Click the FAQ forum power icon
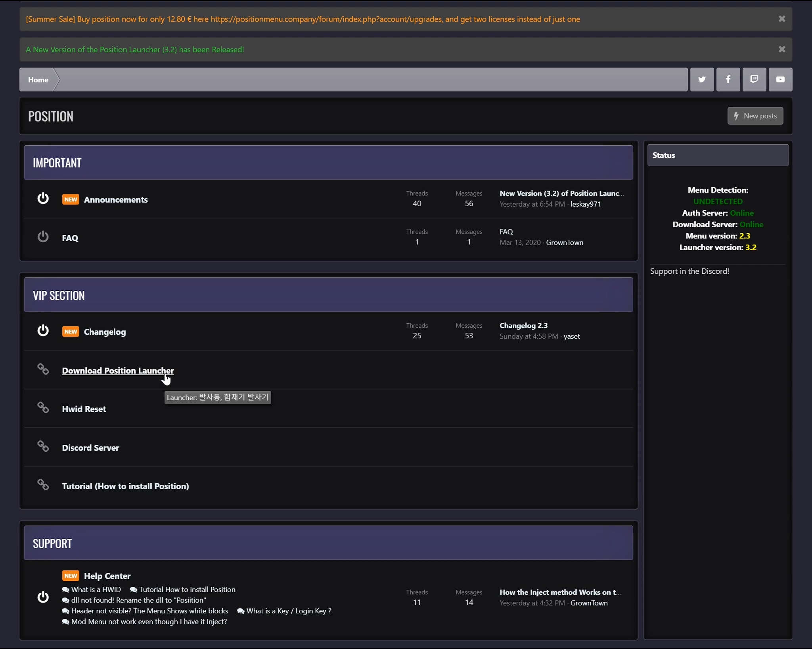Viewport: 812px width, 649px height. click(x=43, y=237)
